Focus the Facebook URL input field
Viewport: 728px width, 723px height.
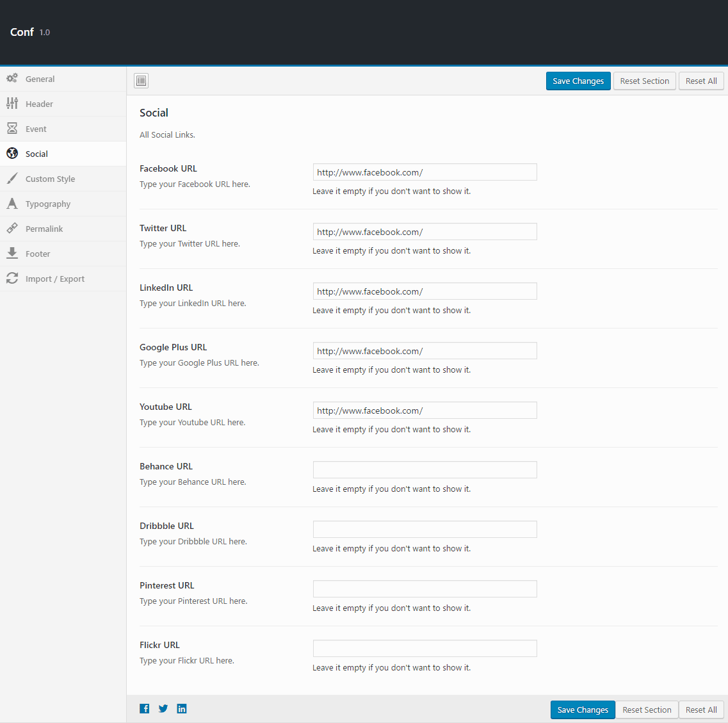click(425, 172)
